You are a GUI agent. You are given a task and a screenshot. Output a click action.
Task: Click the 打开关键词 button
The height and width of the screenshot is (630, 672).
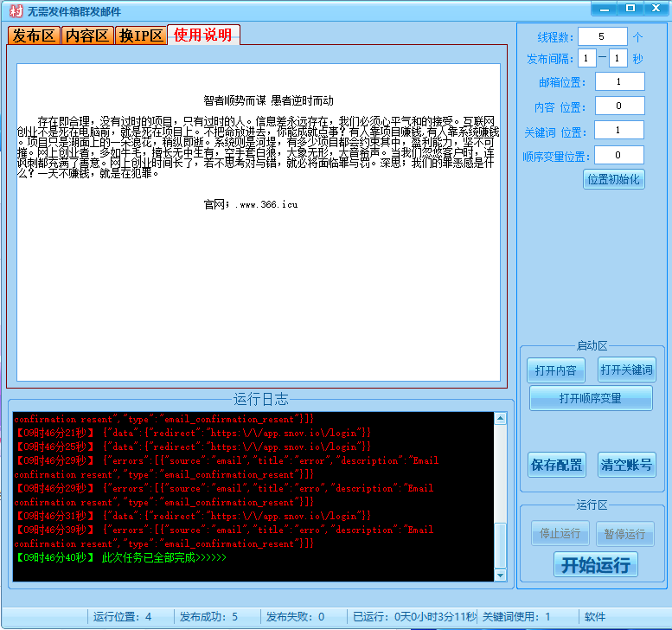[x=627, y=370]
